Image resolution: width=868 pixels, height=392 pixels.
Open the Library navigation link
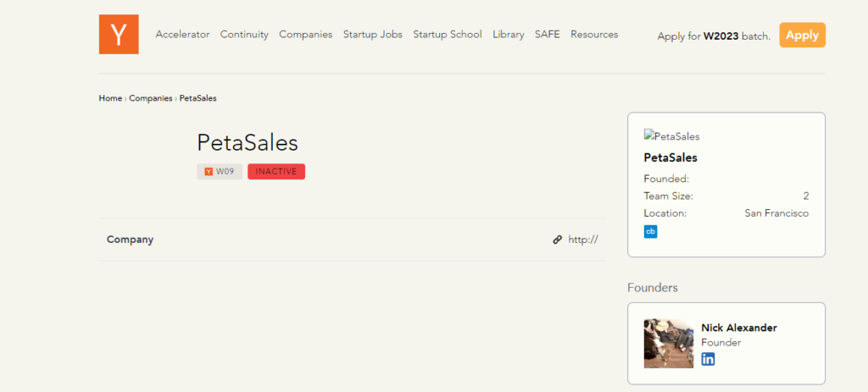click(508, 35)
